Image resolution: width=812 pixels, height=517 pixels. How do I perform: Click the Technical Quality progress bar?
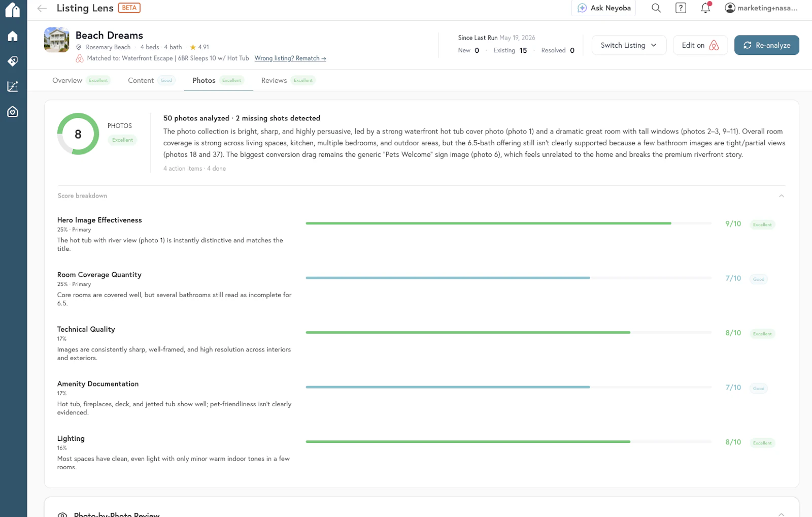[x=509, y=333]
